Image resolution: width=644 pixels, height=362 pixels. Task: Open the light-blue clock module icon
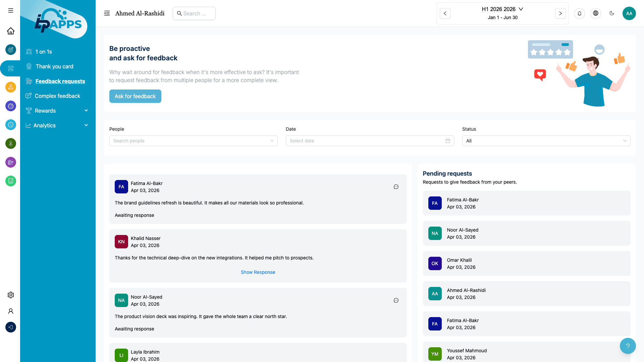11,125
